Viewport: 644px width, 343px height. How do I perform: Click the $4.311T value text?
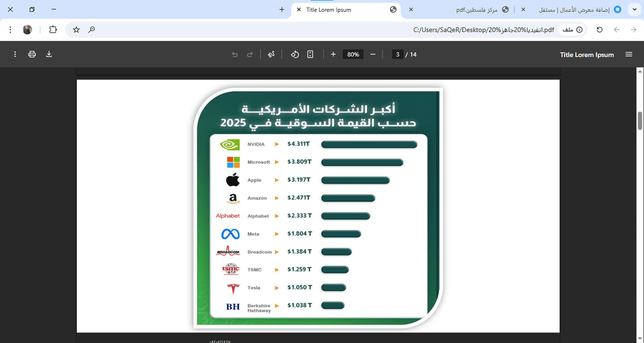coord(299,144)
